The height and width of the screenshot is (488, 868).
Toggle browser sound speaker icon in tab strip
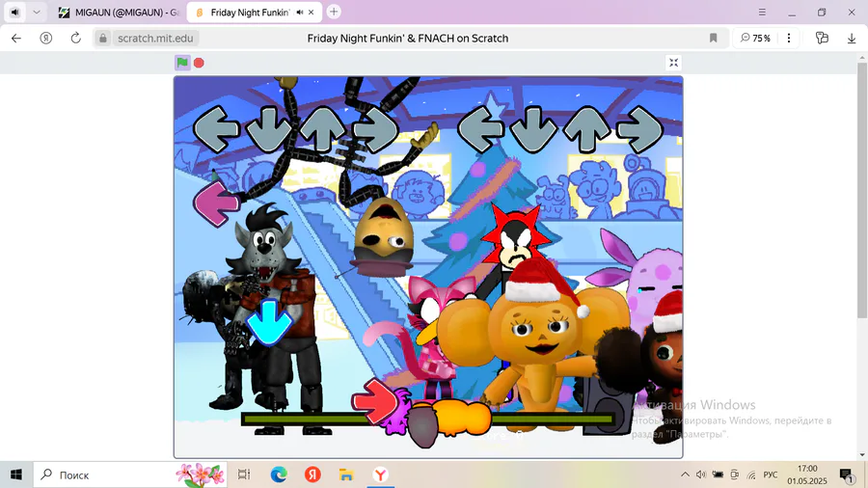point(14,12)
